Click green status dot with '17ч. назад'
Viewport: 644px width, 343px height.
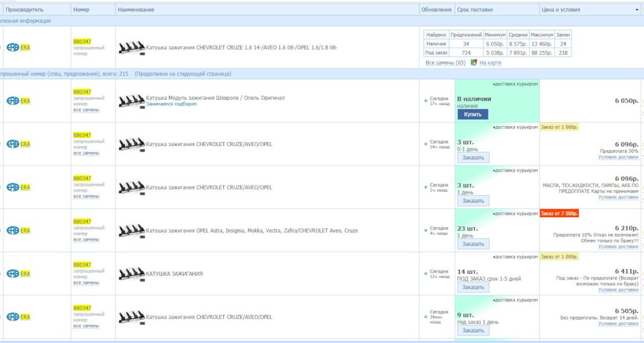[x=426, y=101]
